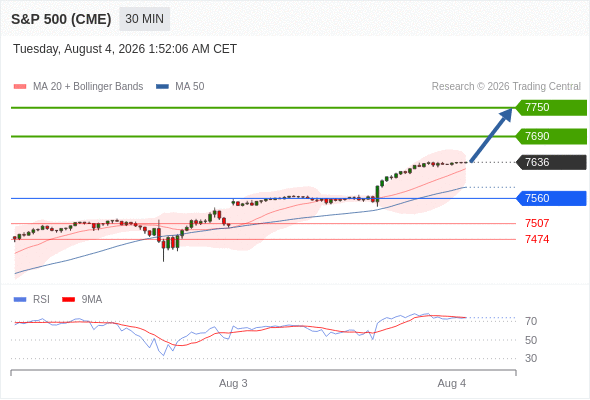Image resolution: width=590 pixels, height=400 pixels.
Task: Click the MA 20 + Bollinger Bands legend text
Action: (88, 87)
